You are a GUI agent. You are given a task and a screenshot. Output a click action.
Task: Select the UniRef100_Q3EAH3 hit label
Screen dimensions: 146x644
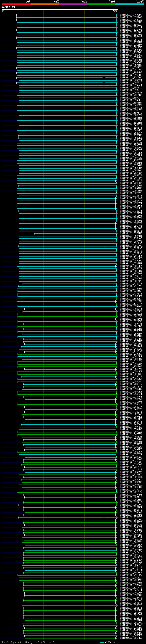pyautogui.click(x=131, y=22)
